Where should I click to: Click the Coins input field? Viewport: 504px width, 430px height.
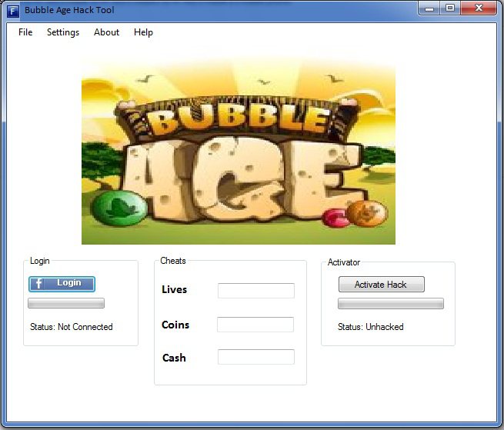(x=255, y=325)
